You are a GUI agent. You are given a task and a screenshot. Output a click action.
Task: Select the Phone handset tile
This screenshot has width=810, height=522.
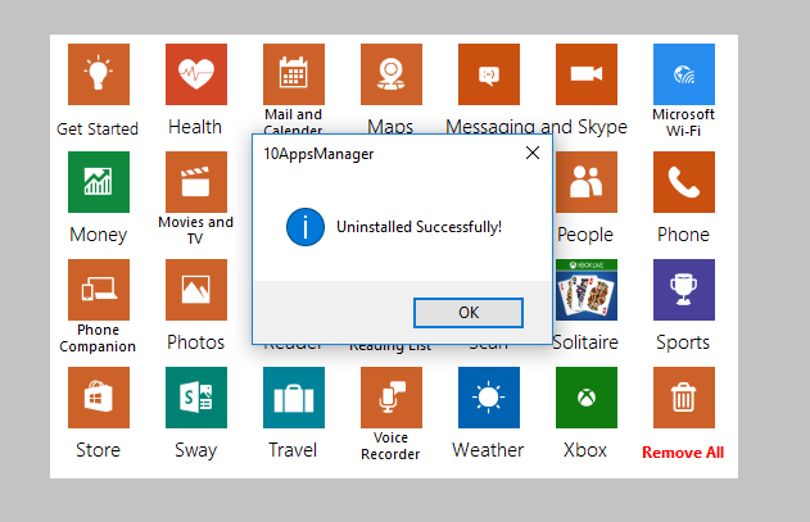684,182
